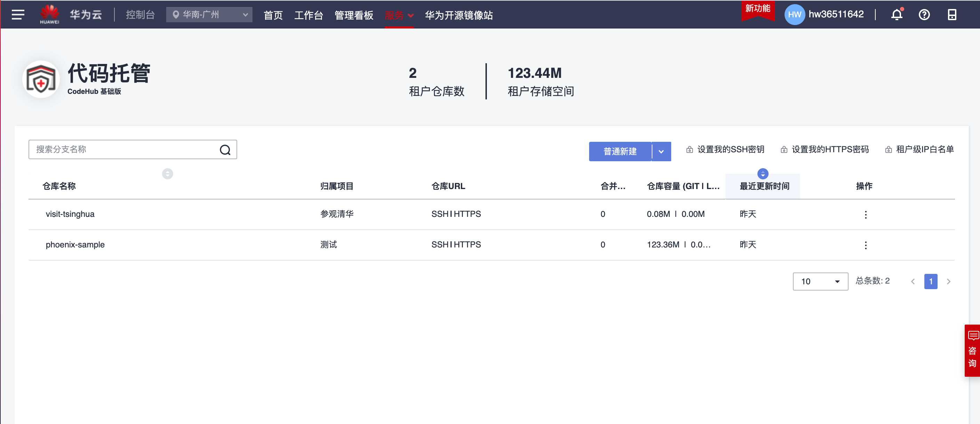This screenshot has height=424, width=980.
Task: Click the 测试 project cell
Action: click(x=328, y=245)
